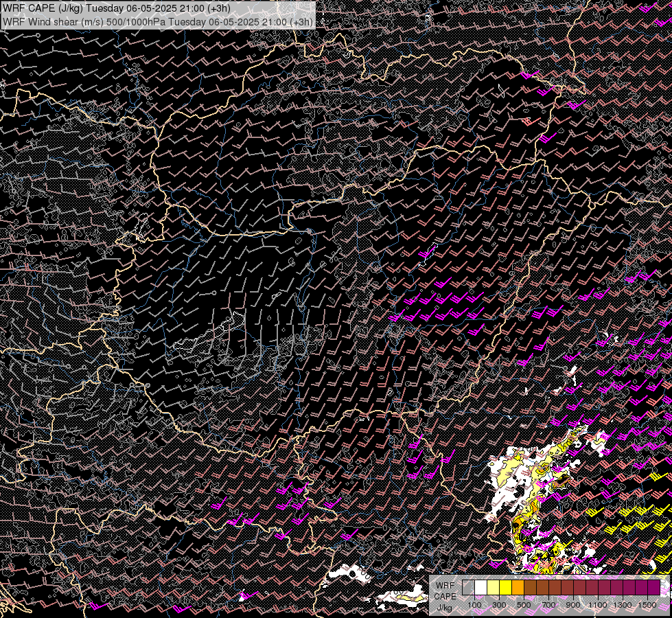672x618 pixels.
Task: Click the 900 legend tick label
Action: pyautogui.click(x=573, y=605)
